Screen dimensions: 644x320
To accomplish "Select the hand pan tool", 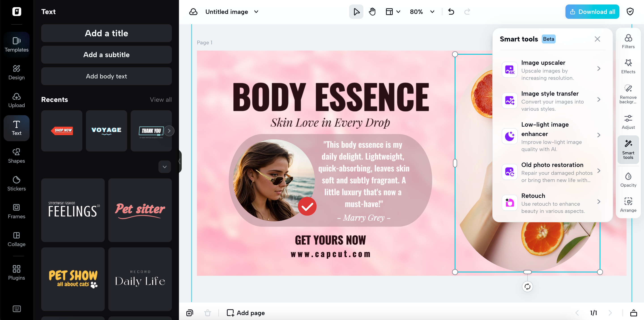I will coord(372,11).
